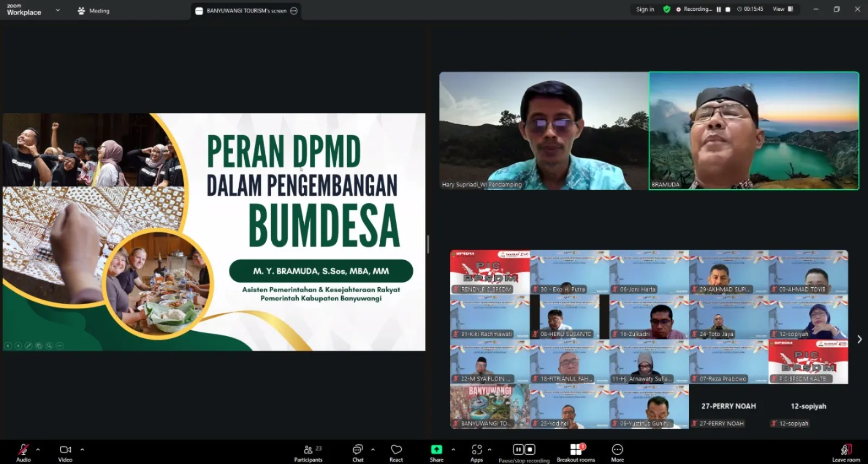Click the Sign in button

point(645,9)
